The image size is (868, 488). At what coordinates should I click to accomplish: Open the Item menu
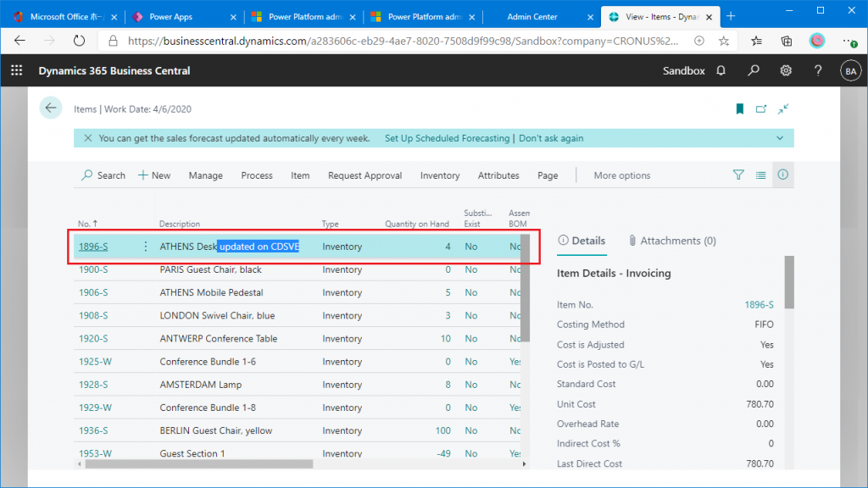click(x=300, y=175)
